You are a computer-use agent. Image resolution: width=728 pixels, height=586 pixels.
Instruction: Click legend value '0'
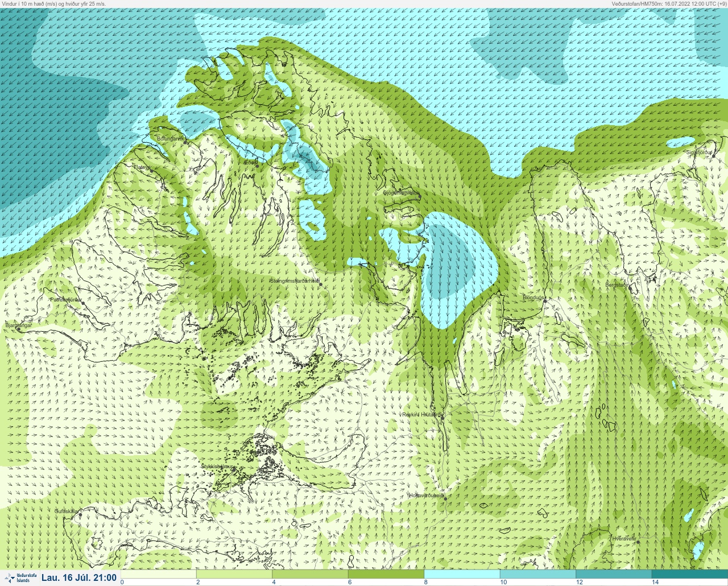[122, 582]
